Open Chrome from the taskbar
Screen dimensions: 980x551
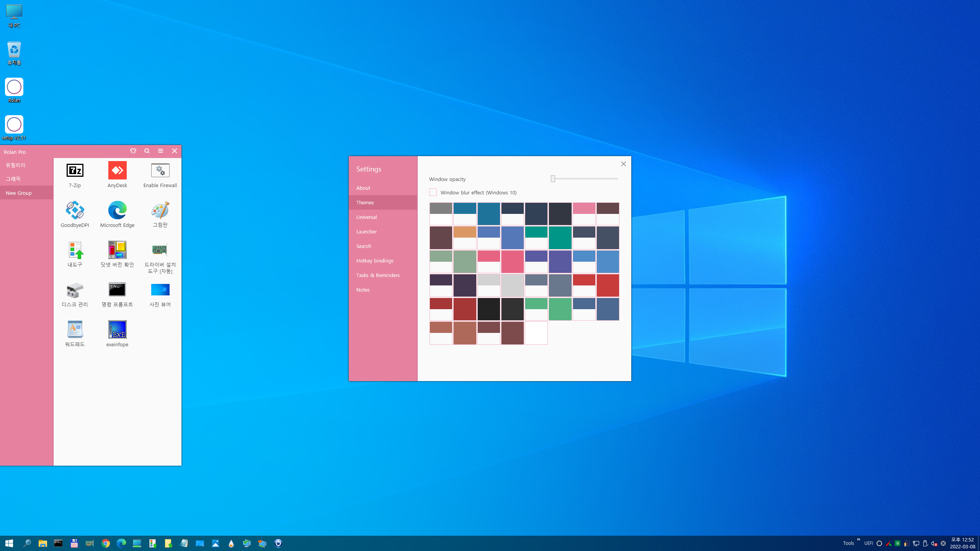pyautogui.click(x=106, y=543)
